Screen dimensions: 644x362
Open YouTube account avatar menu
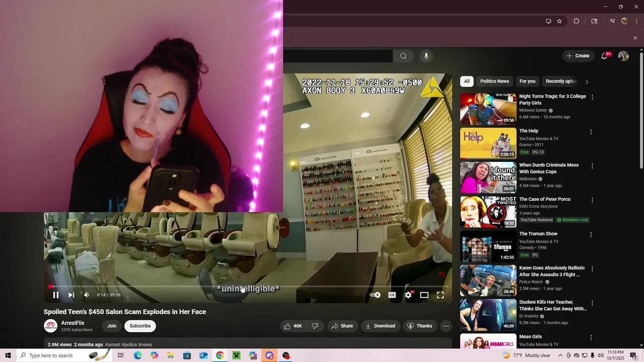pos(623,56)
